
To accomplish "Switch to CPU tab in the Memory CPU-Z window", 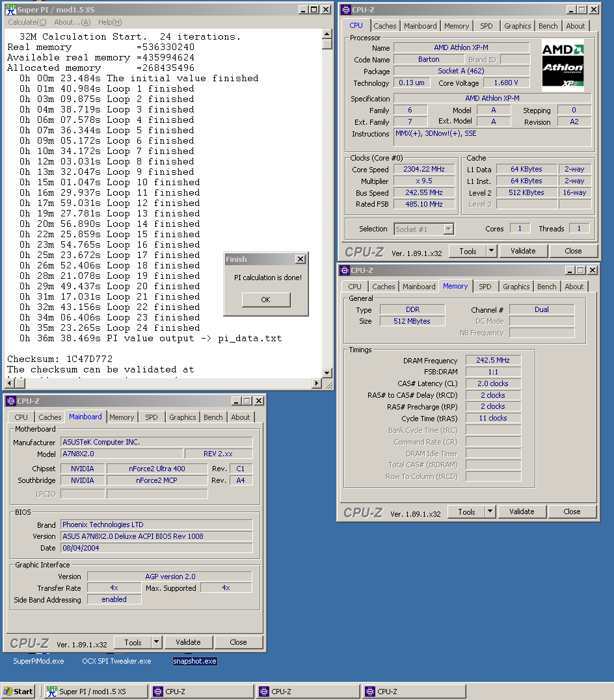I will click(355, 287).
